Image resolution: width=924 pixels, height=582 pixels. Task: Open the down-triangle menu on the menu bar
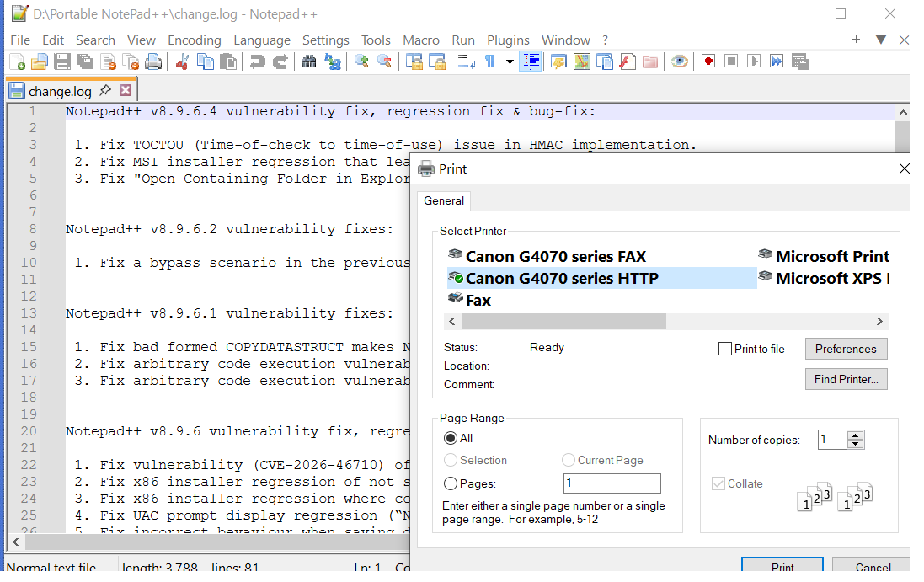pyautogui.click(x=881, y=40)
